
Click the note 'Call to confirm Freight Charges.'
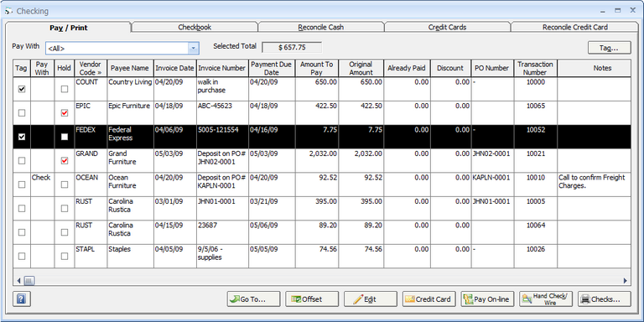click(x=594, y=184)
